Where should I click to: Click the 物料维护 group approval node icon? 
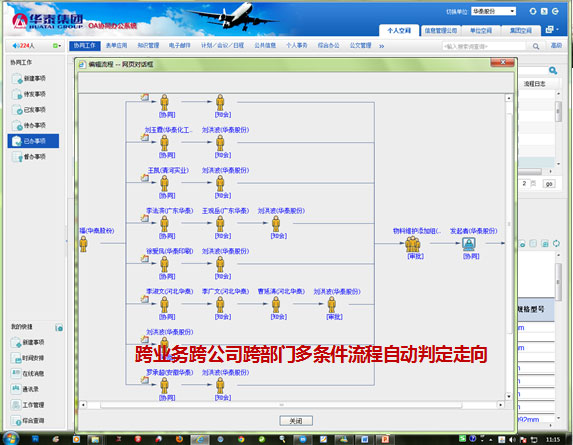coord(413,244)
